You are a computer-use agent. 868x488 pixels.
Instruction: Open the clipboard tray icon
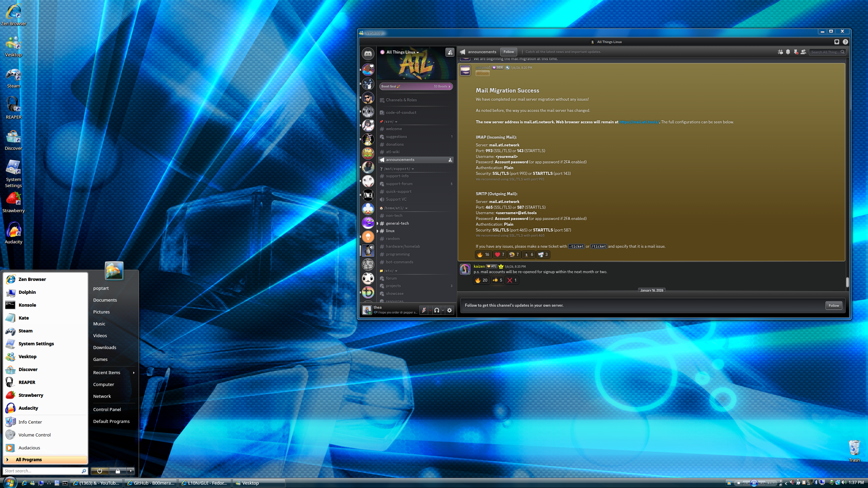804,483
